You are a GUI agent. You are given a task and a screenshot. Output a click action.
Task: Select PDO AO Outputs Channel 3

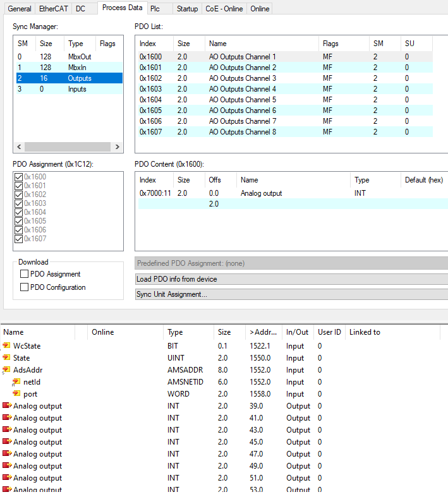tap(286, 78)
